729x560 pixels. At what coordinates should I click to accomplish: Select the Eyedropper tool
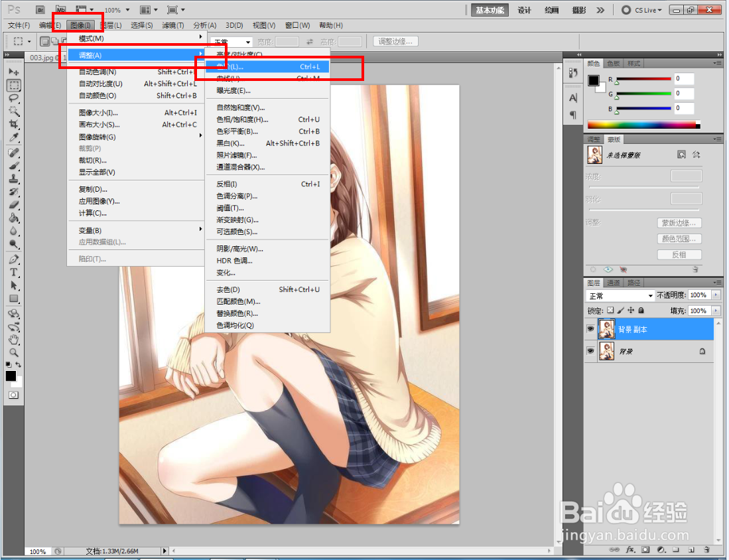pyautogui.click(x=14, y=137)
